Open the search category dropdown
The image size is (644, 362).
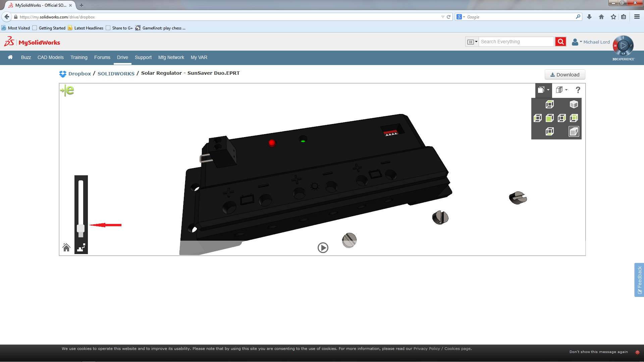[x=472, y=42]
